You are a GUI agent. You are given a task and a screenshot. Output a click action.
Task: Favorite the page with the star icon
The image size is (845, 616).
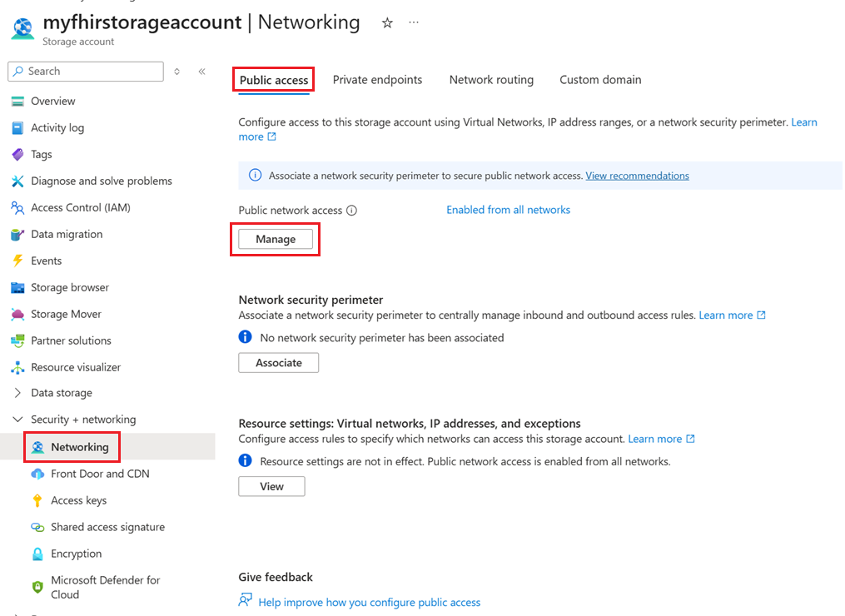(387, 22)
